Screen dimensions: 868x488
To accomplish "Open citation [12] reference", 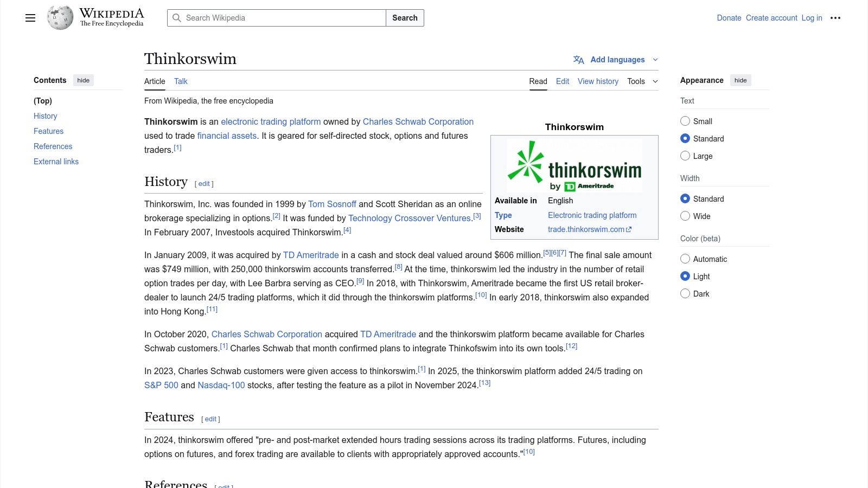I will [571, 346].
